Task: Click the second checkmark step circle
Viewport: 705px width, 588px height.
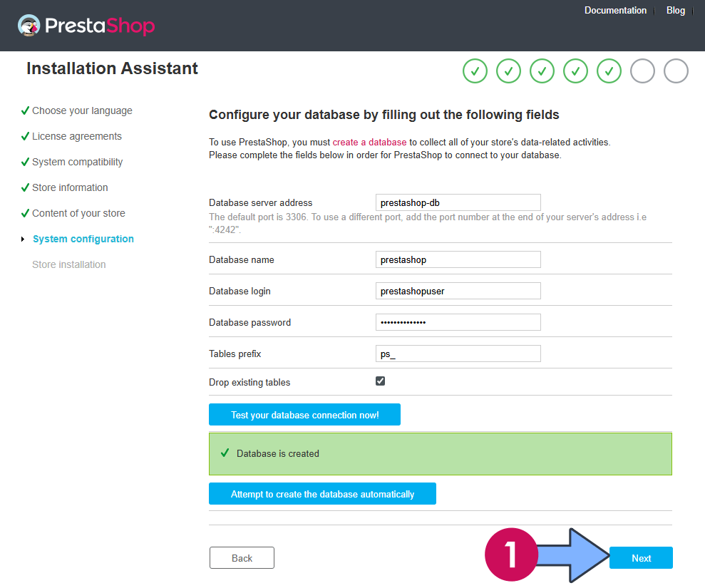Action: click(508, 71)
